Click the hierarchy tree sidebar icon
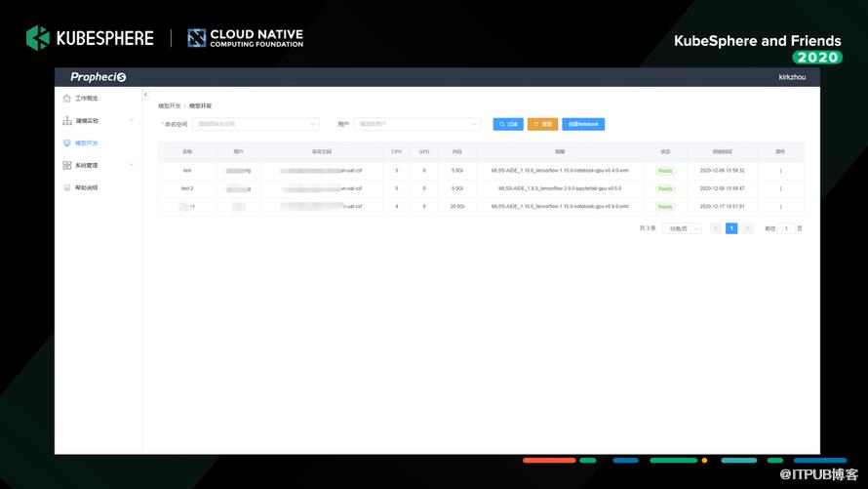Viewport: 868px width, 489px height. (67, 120)
